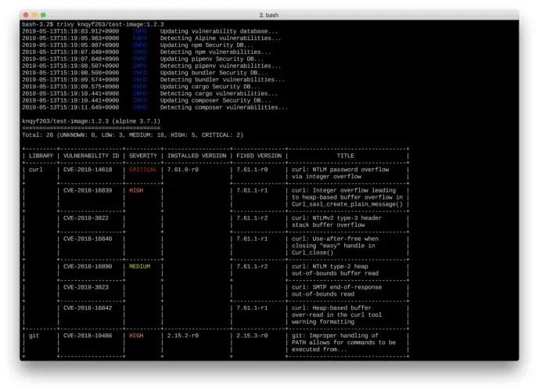Image resolution: width=539 pixels, height=392 pixels.
Task: Click fixed version in the CVE-2018-16839 row
Action: tap(252, 190)
